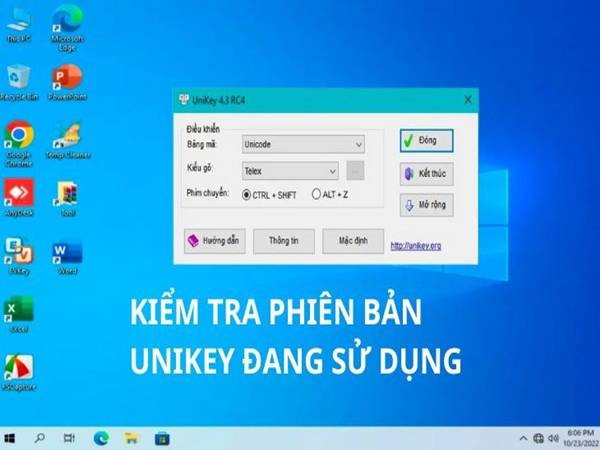Open the http://unikey.org link

point(416,246)
